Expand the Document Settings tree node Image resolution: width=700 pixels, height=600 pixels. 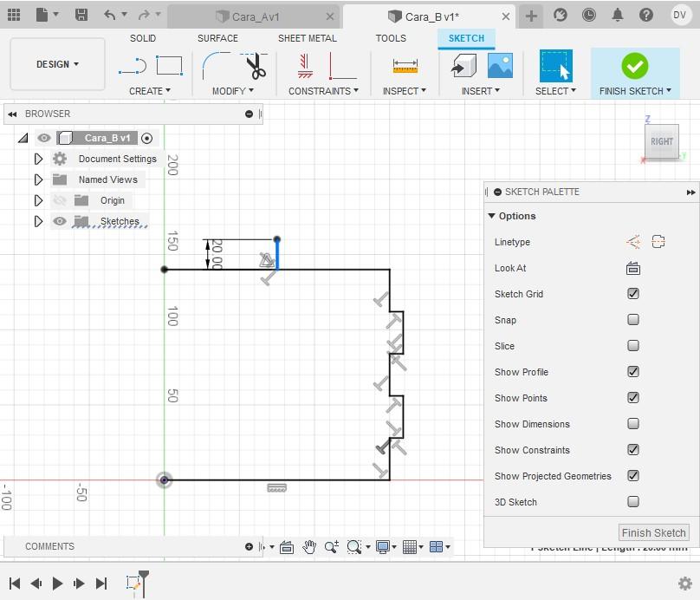pos(38,159)
